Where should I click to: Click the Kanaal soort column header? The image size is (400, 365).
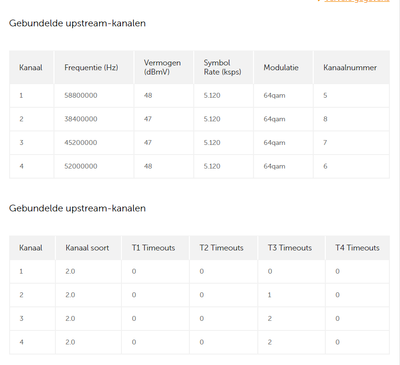(x=87, y=248)
